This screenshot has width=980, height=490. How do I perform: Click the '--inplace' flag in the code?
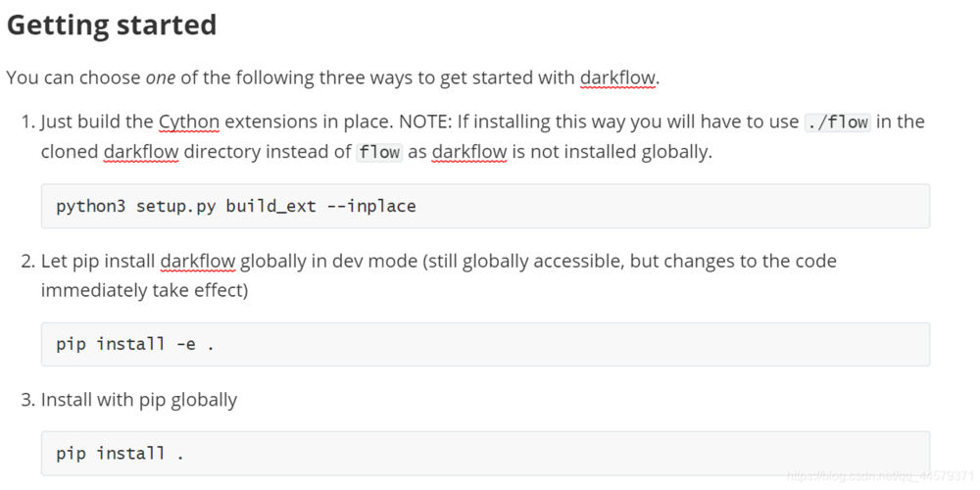pos(371,206)
